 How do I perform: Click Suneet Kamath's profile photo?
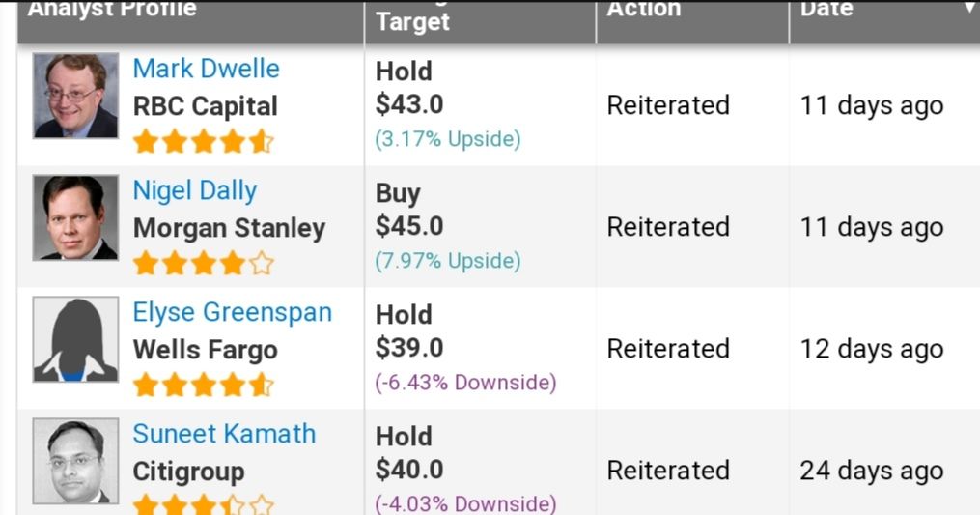coord(75,461)
